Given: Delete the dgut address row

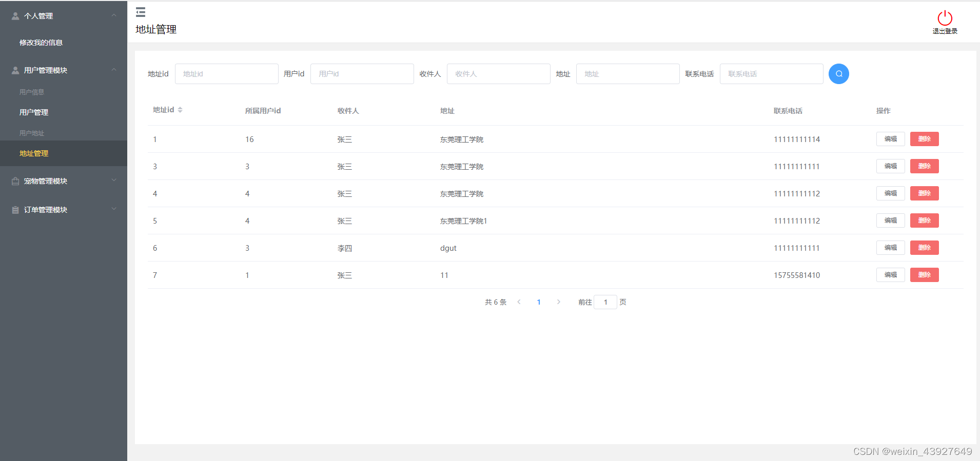Looking at the screenshot, I should pos(925,248).
